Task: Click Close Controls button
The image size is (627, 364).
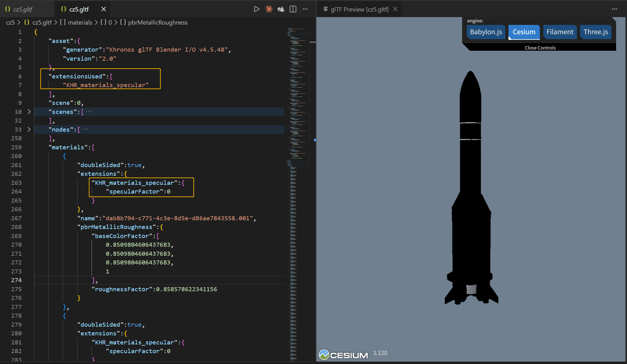Action: (540, 48)
